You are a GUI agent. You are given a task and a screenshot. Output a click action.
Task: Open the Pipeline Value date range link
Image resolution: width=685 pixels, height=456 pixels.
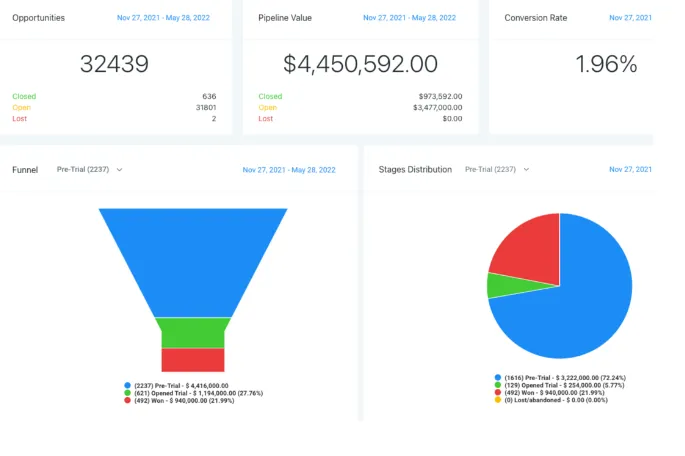(x=409, y=18)
